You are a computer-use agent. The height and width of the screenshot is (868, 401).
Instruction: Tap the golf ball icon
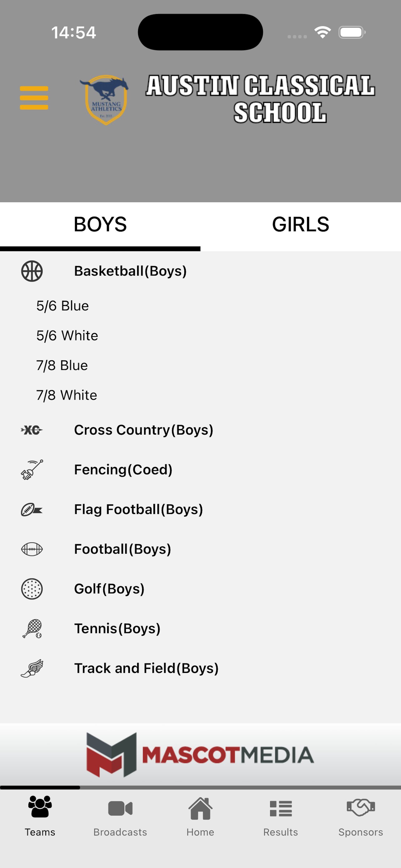[x=32, y=589]
